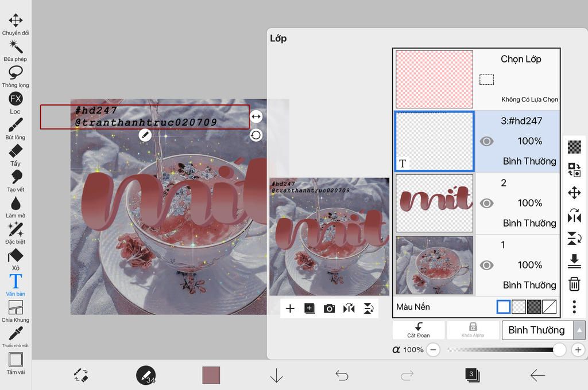
Task: Undo the last action
Action: (342, 375)
